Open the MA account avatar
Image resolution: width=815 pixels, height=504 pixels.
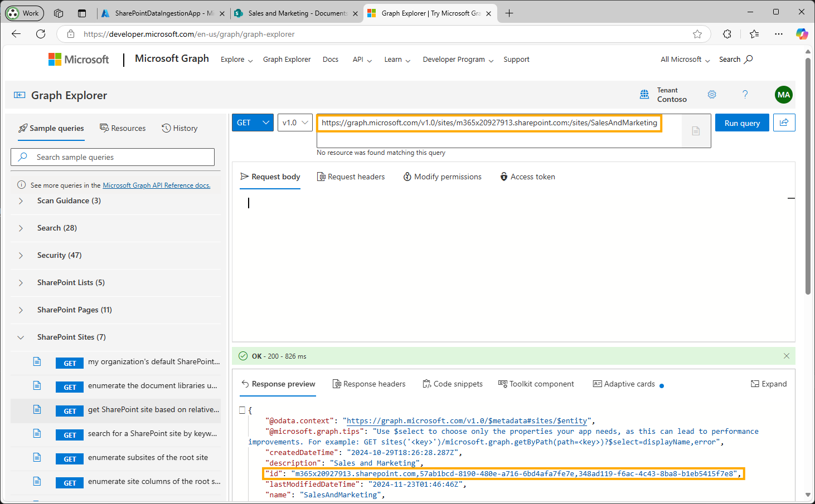click(x=784, y=95)
